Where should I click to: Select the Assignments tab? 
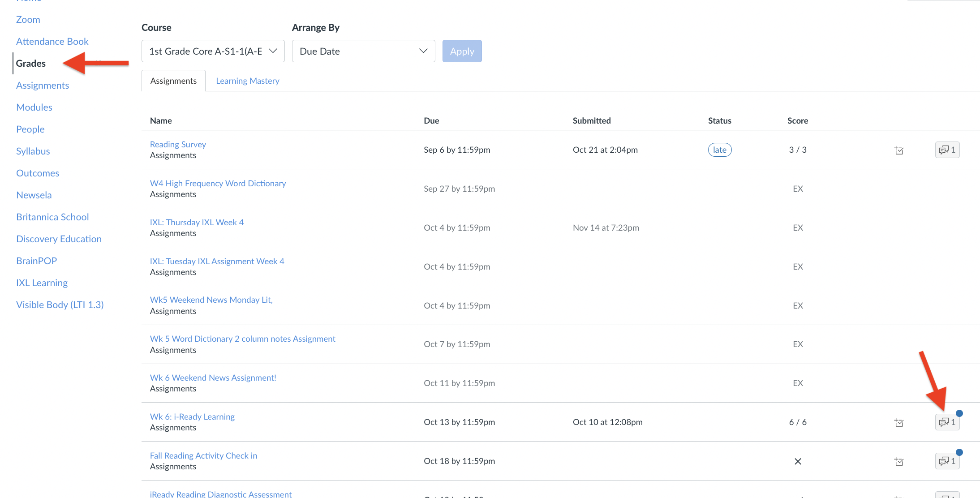[173, 81]
